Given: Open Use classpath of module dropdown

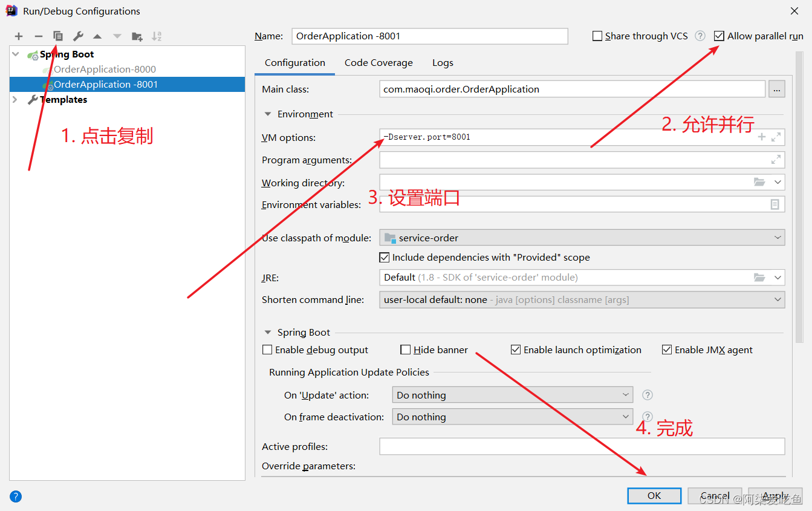Looking at the screenshot, I should [582, 238].
